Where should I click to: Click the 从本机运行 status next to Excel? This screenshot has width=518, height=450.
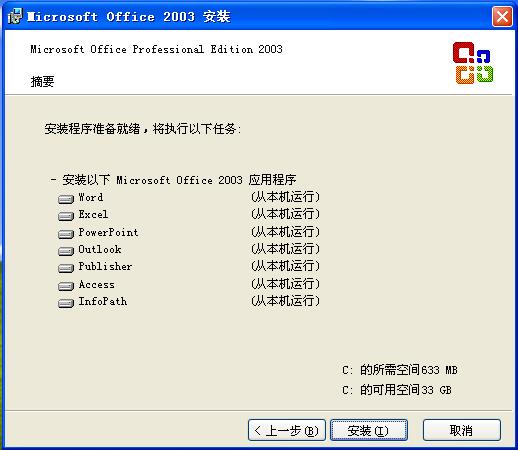(285, 214)
